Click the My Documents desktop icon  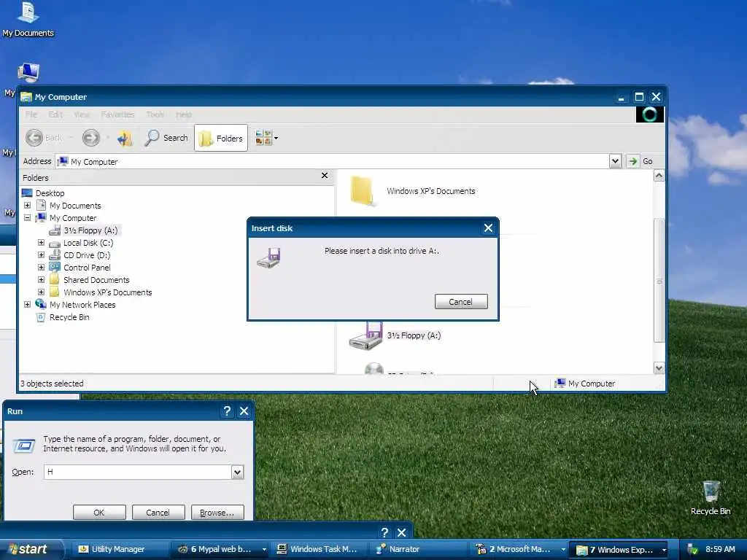point(28,19)
